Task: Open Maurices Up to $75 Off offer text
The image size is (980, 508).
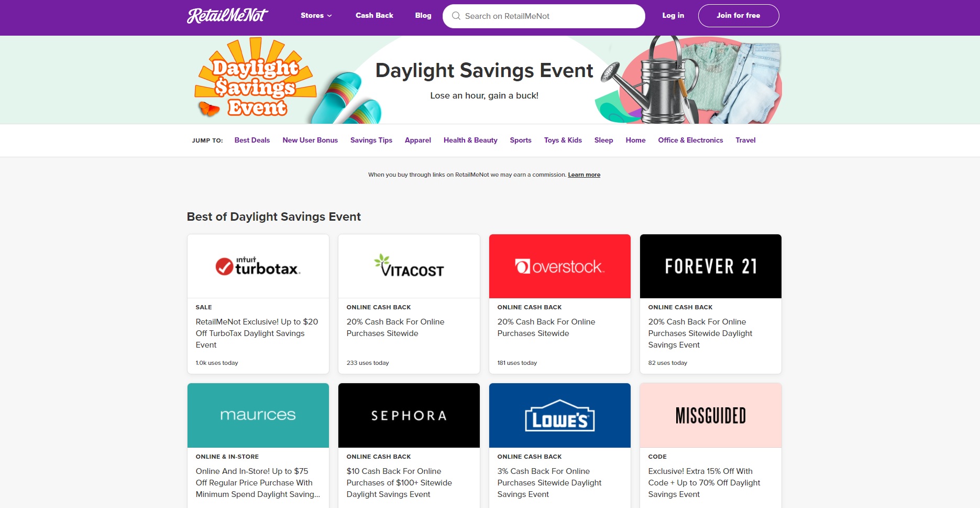Action: pos(258,483)
